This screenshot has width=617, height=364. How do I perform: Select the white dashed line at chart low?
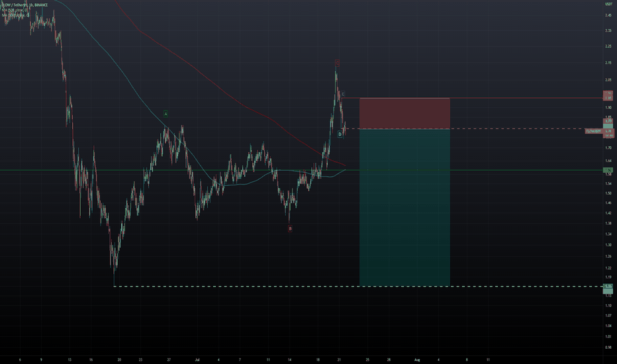[358, 286]
